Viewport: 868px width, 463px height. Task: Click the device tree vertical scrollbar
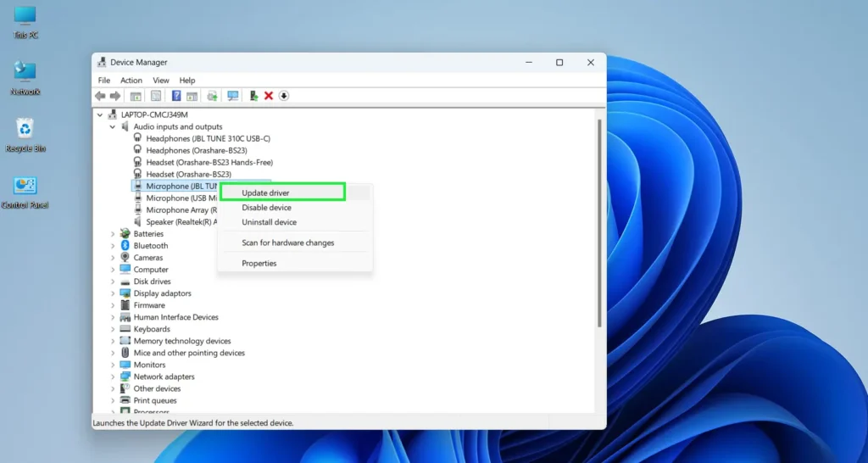click(x=599, y=221)
